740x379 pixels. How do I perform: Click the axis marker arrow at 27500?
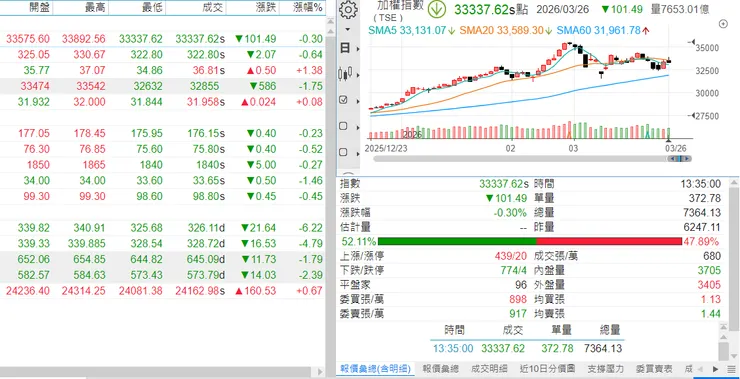click(x=692, y=115)
